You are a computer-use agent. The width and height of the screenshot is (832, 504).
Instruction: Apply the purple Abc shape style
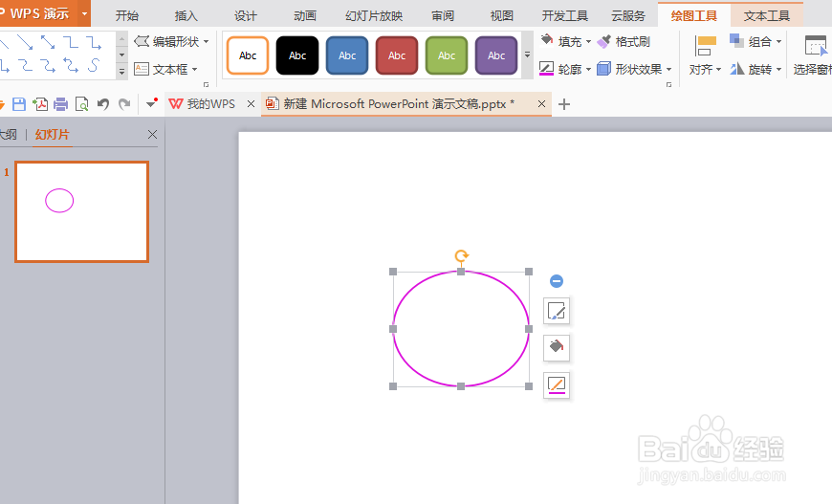click(x=496, y=55)
